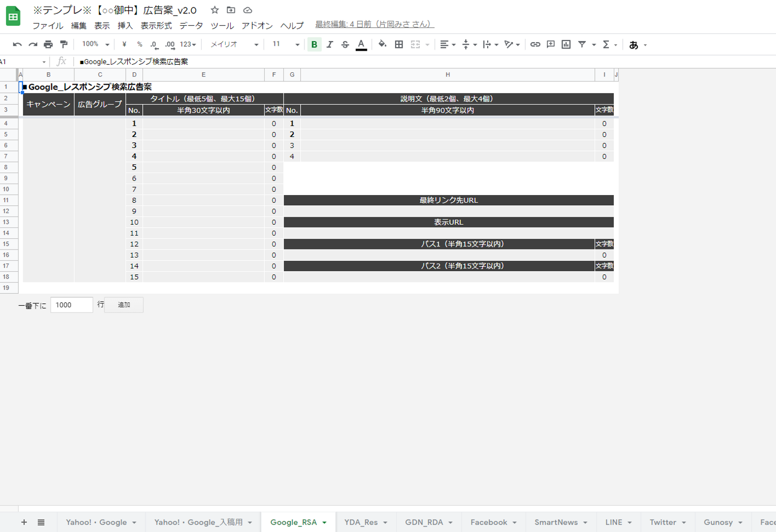Switch to the YDA_Res sheet tab
This screenshot has height=532, width=776.
pos(366,522)
